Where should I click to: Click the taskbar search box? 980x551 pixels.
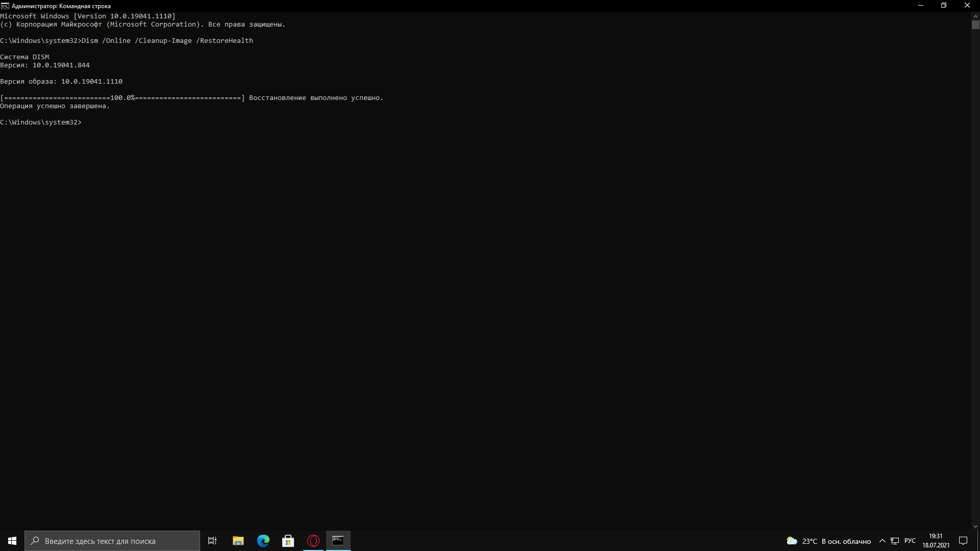coord(112,541)
